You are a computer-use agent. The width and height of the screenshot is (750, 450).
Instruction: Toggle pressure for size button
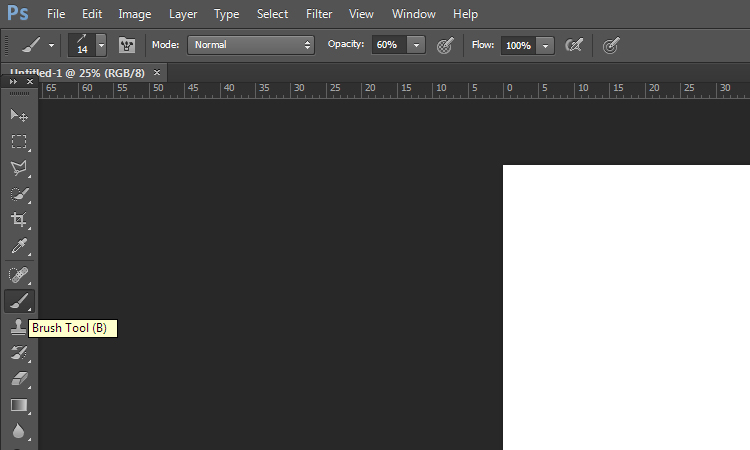point(611,45)
